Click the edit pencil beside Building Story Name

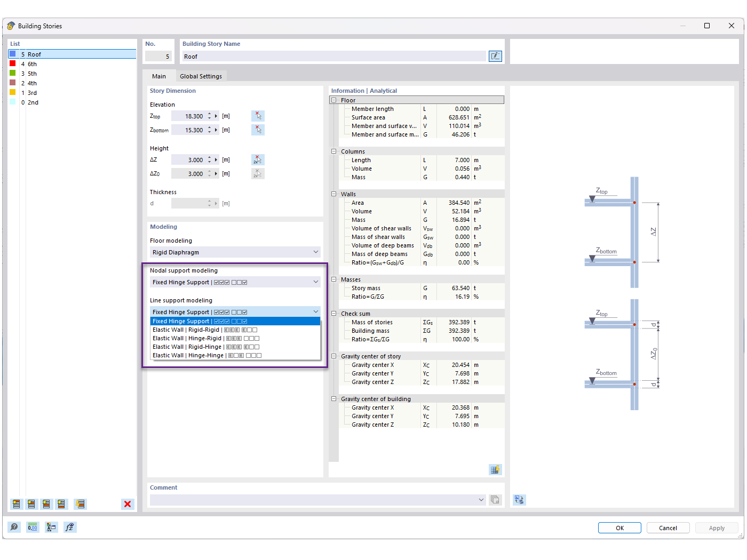point(495,55)
